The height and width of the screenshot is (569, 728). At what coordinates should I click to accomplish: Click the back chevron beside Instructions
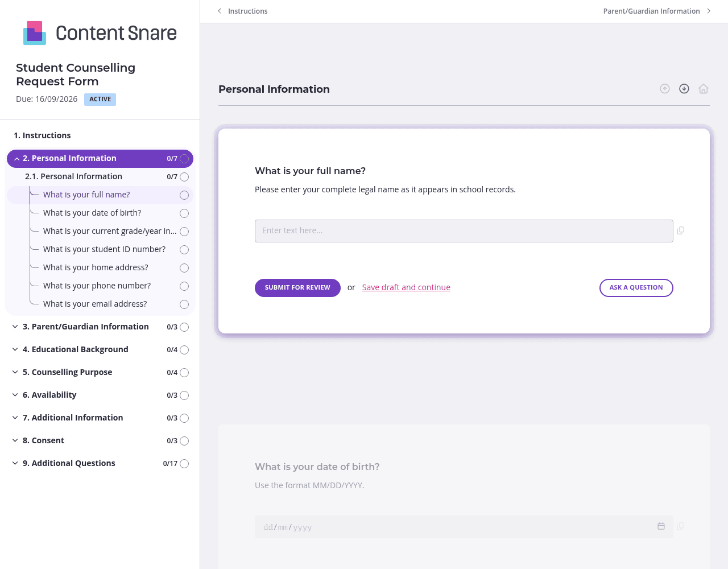pyautogui.click(x=220, y=11)
